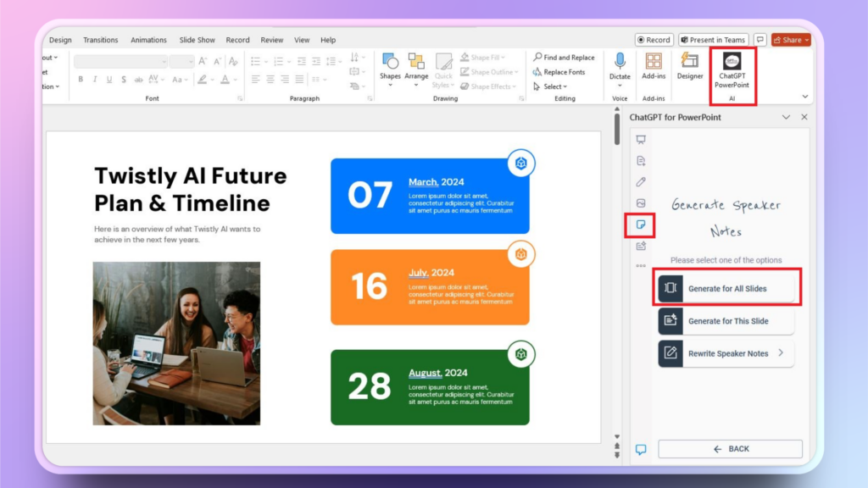Switch to the Record tab
The image size is (868, 488).
237,40
